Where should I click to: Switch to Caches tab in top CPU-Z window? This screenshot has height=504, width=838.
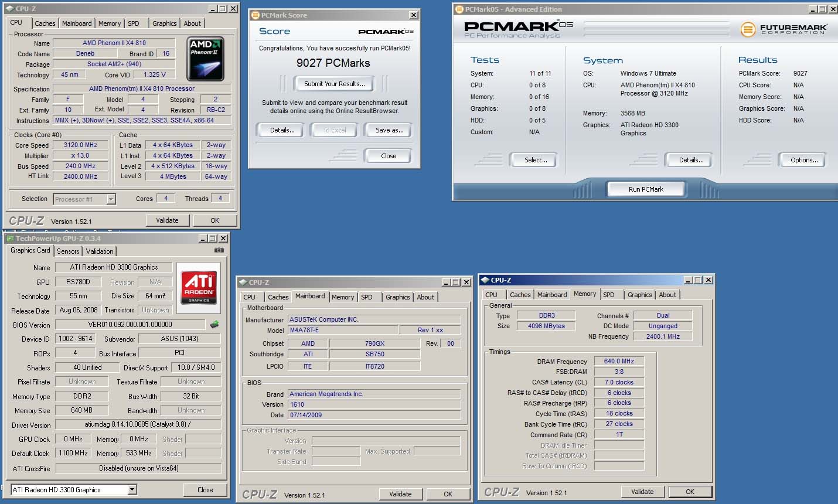pyautogui.click(x=45, y=23)
